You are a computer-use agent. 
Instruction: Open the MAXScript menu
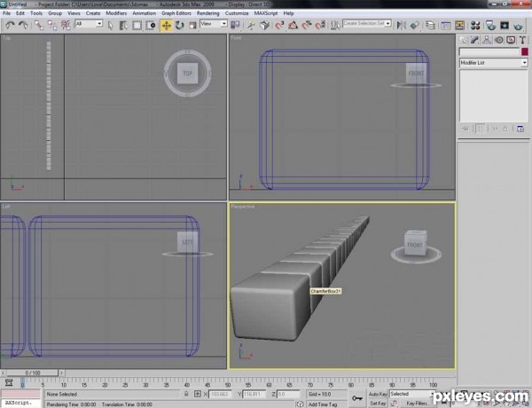point(266,13)
